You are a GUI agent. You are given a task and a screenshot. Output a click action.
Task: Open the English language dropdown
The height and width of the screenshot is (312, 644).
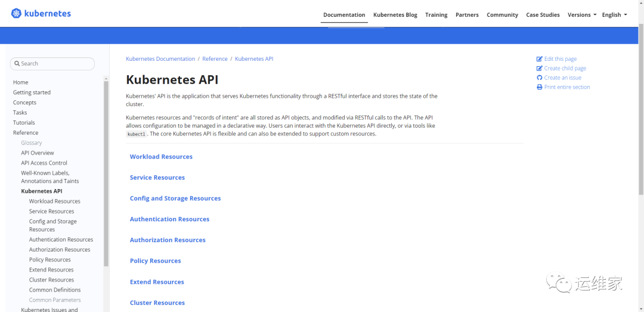click(614, 15)
